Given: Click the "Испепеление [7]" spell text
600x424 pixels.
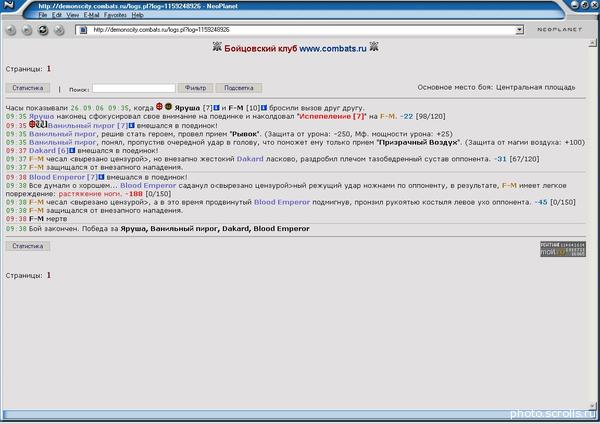Looking at the screenshot, I should coord(332,116).
